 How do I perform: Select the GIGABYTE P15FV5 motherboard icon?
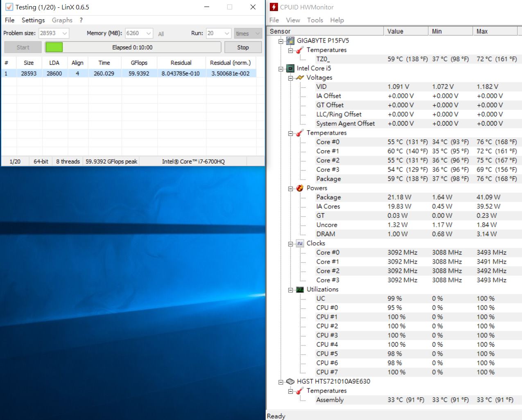[x=290, y=41]
